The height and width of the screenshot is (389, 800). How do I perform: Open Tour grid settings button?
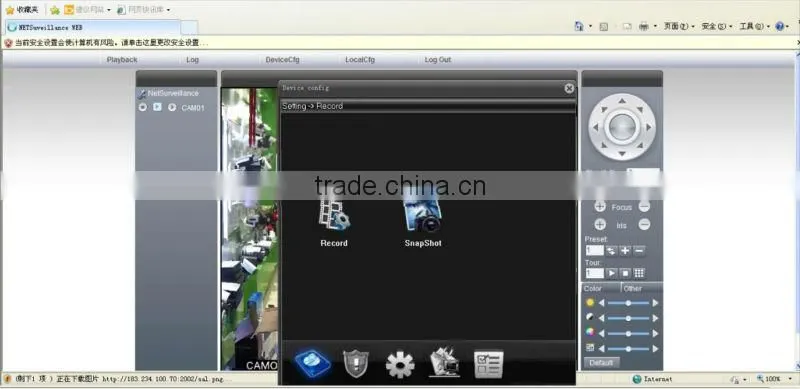(x=639, y=273)
